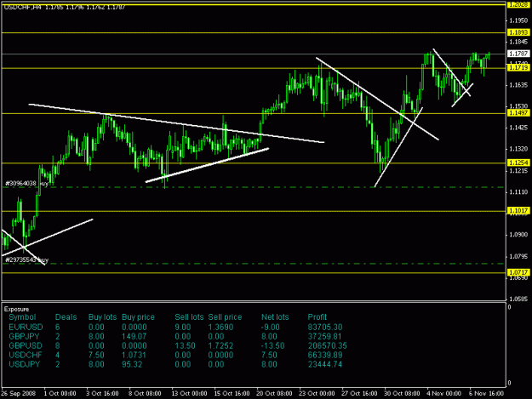Click GBPJPY profit value 37259.81
The width and height of the screenshot is (532, 399).
(x=325, y=337)
